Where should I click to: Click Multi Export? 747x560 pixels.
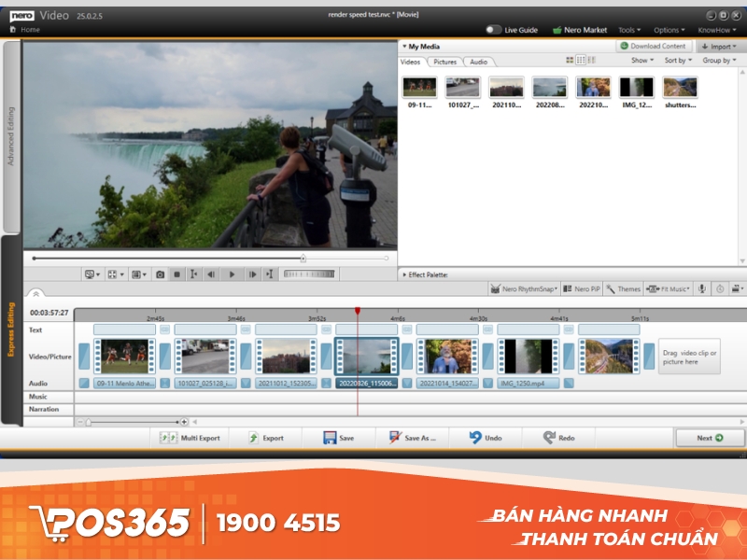[190, 438]
